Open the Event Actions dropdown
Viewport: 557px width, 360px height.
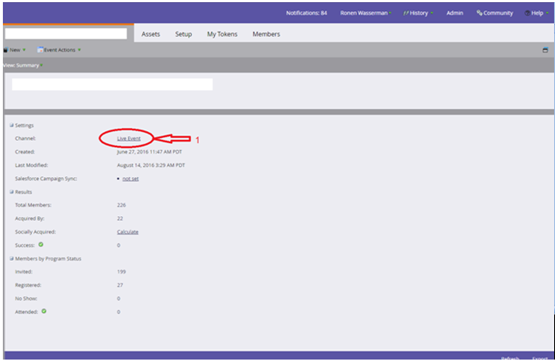pos(59,50)
